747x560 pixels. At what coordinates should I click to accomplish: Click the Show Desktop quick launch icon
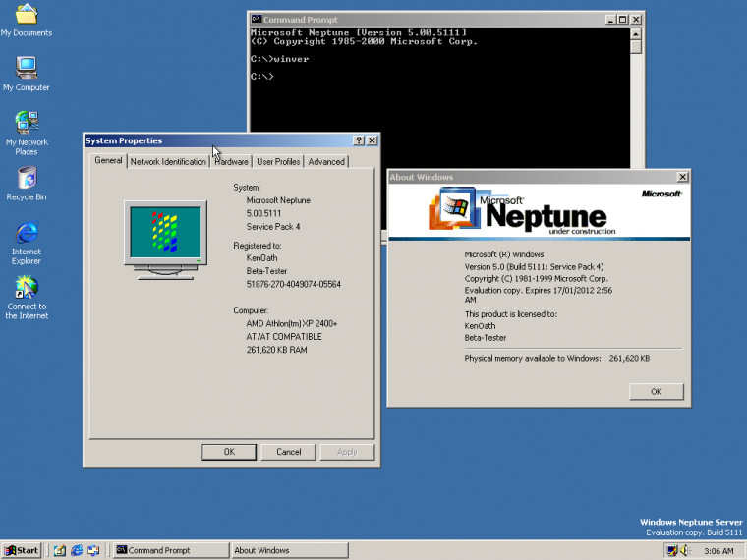coord(59,550)
